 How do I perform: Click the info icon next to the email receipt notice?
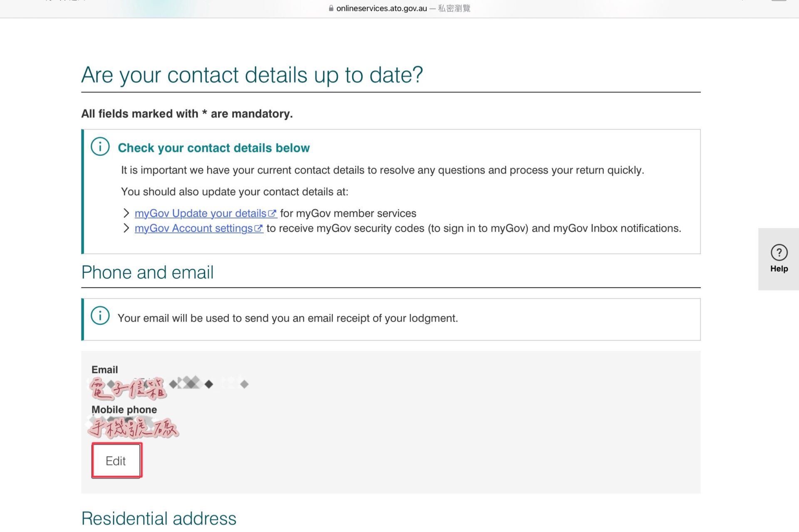click(100, 316)
